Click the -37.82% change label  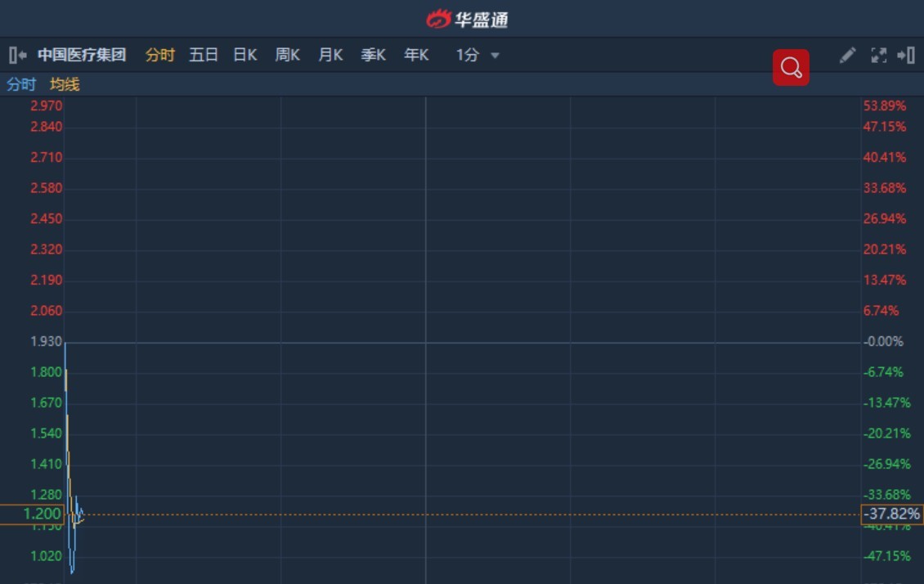[891, 514]
